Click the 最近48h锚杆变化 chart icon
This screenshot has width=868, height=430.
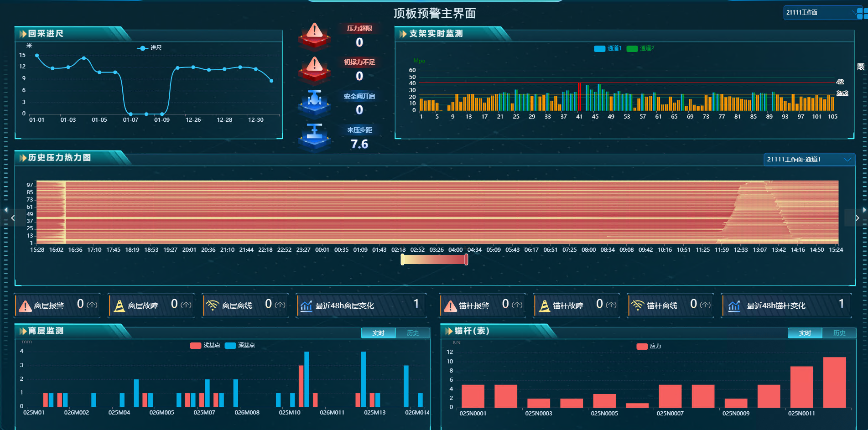click(x=734, y=306)
